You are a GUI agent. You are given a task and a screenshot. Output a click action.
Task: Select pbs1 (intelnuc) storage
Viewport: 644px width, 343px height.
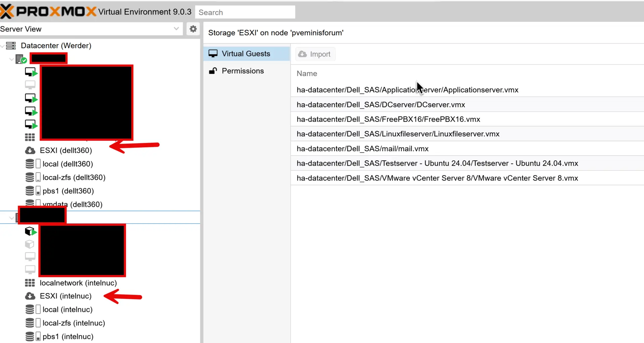pos(68,336)
